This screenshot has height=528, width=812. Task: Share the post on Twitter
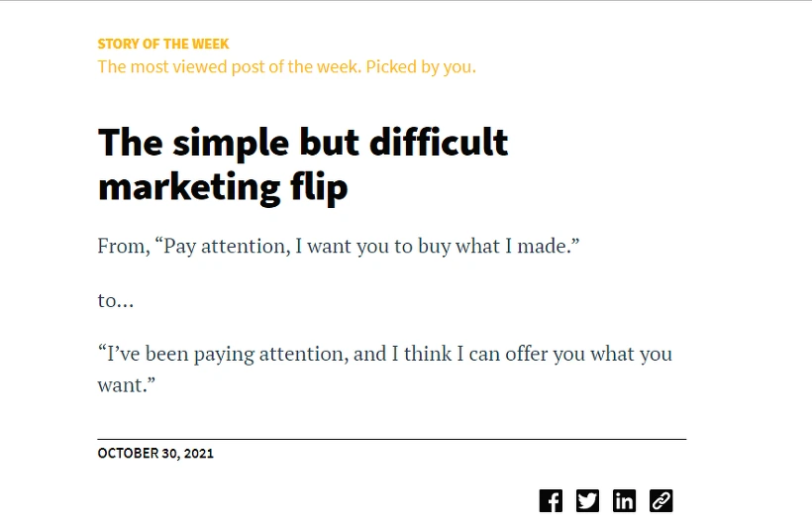587,500
